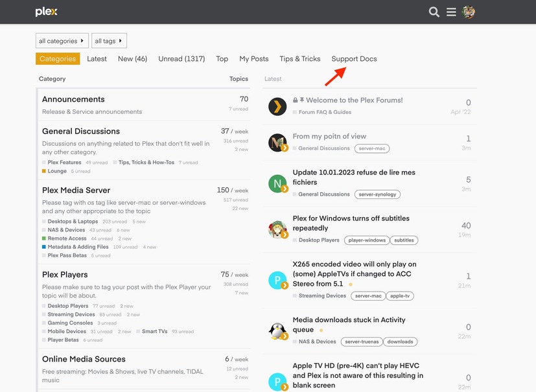The width and height of the screenshot is (536, 392).
Task: Open Metadata & Adding Files subcategory
Action: point(78,247)
